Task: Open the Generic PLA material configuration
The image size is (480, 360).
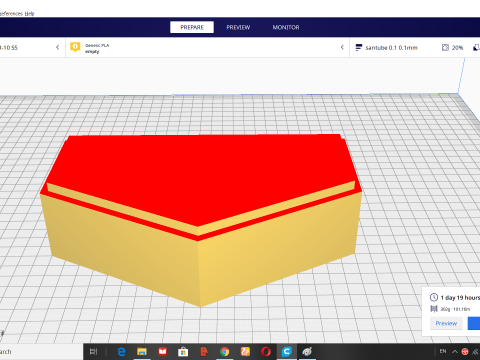Action: click(97, 48)
